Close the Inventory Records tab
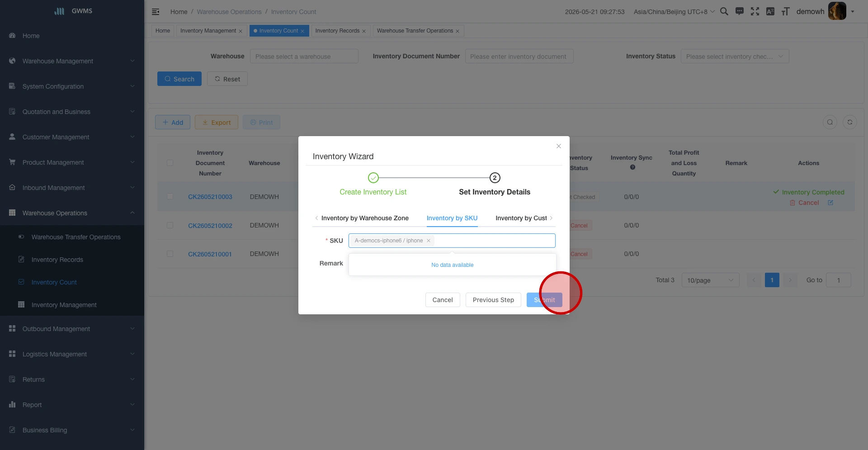 [364, 31]
